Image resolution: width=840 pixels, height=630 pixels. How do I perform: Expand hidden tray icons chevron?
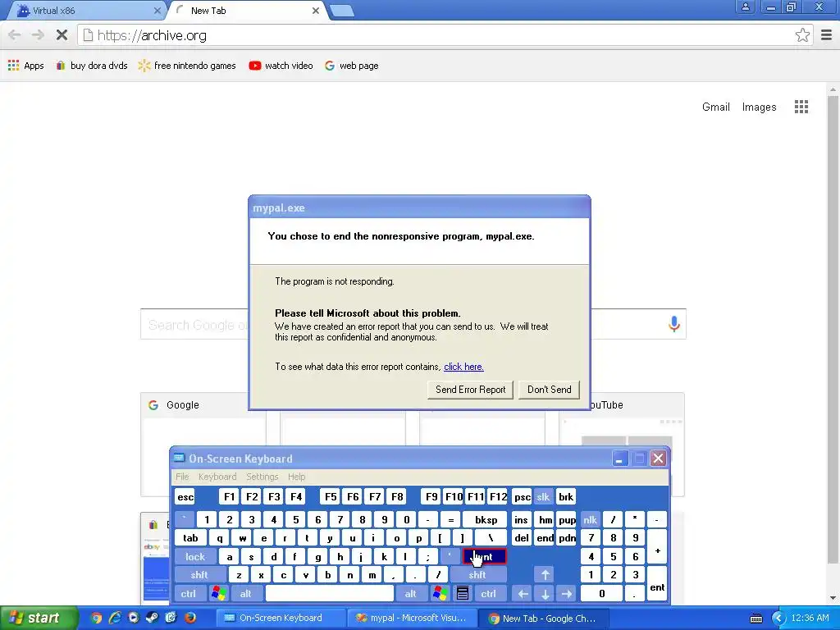778,619
